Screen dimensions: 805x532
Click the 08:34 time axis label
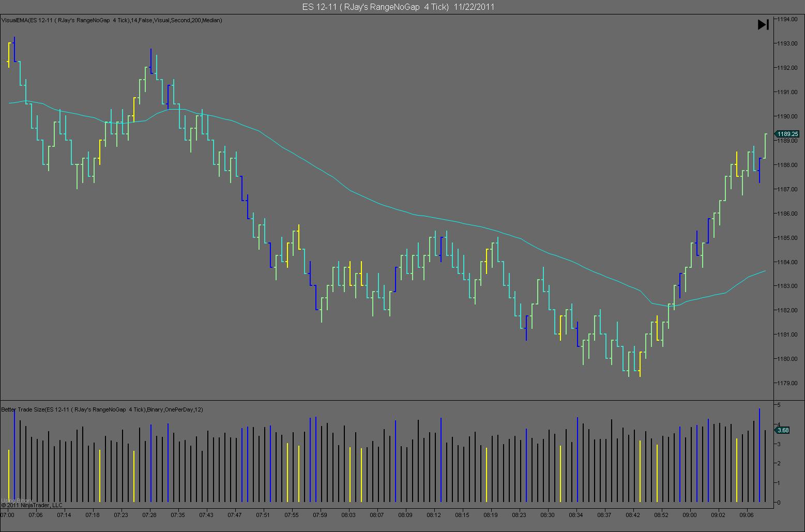pyautogui.click(x=576, y=515)
